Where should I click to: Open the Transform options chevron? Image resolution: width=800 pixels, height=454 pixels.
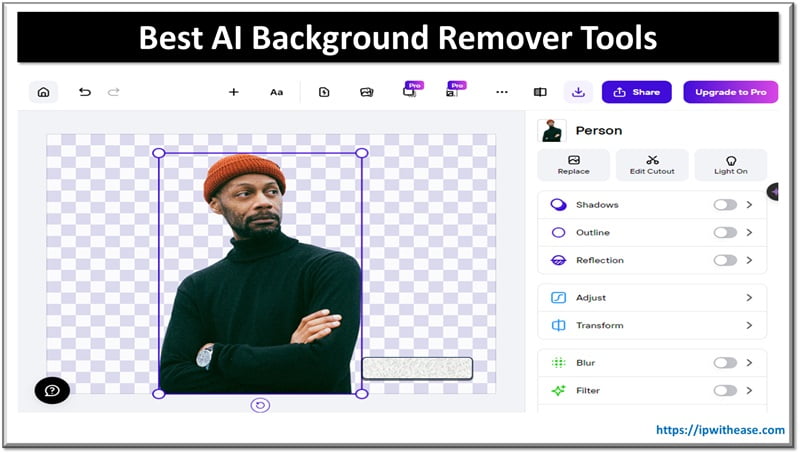[x=749, y=325]
